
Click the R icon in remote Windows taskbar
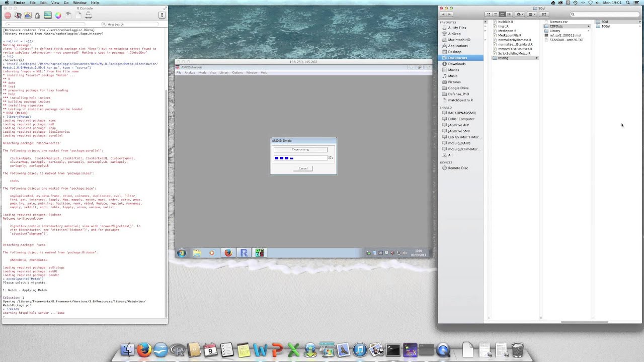[244, 253]
